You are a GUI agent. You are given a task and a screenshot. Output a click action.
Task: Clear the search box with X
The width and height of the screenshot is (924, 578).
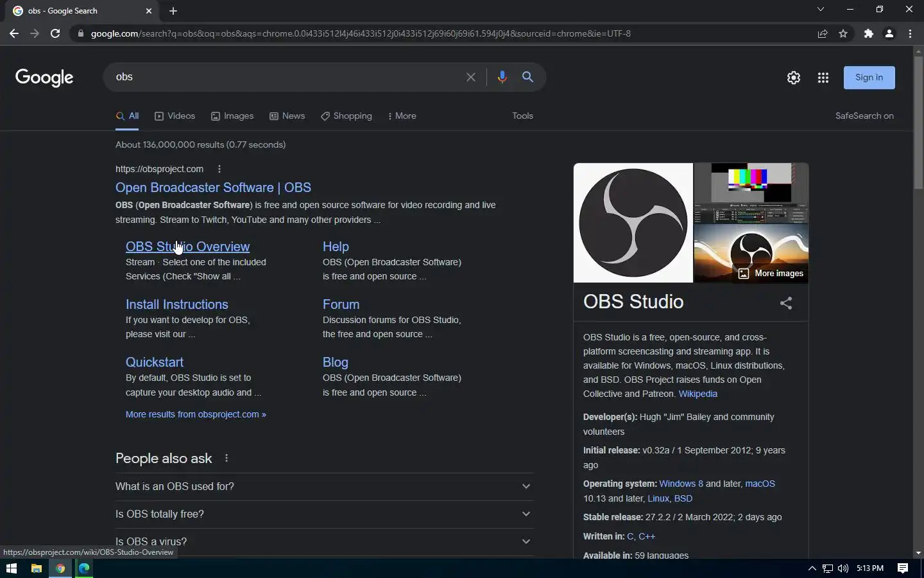(471, 77)
